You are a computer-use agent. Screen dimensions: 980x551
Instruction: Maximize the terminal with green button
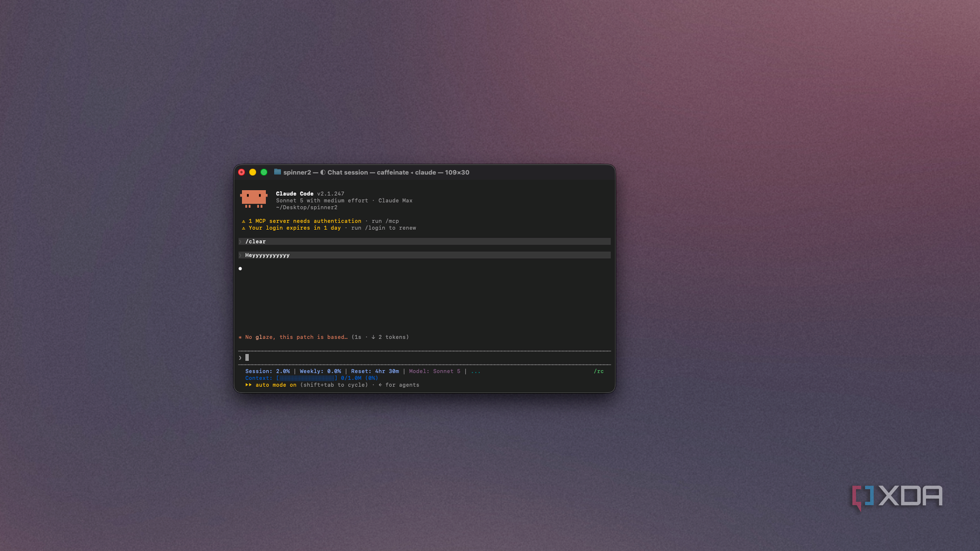[264, 172]
